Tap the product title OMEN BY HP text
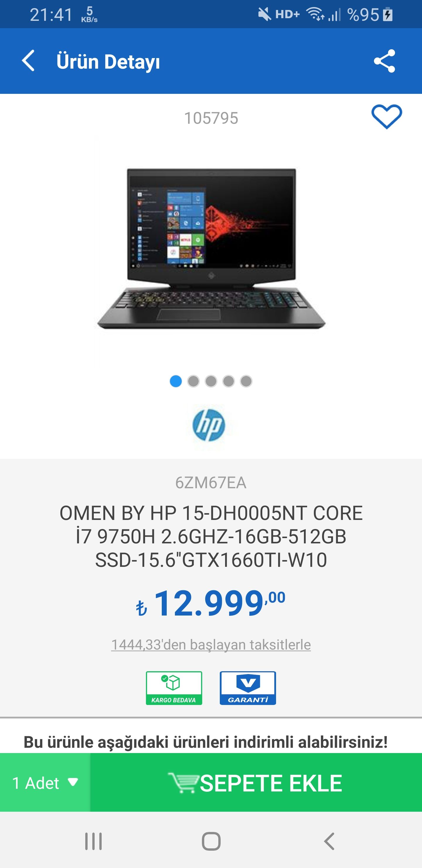 point(211,536)
